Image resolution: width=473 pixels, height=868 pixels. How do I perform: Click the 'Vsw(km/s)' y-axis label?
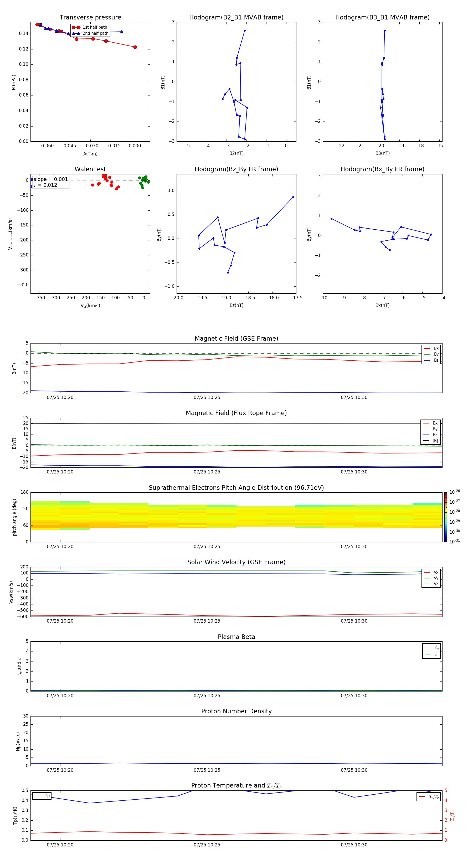(11, 592)
